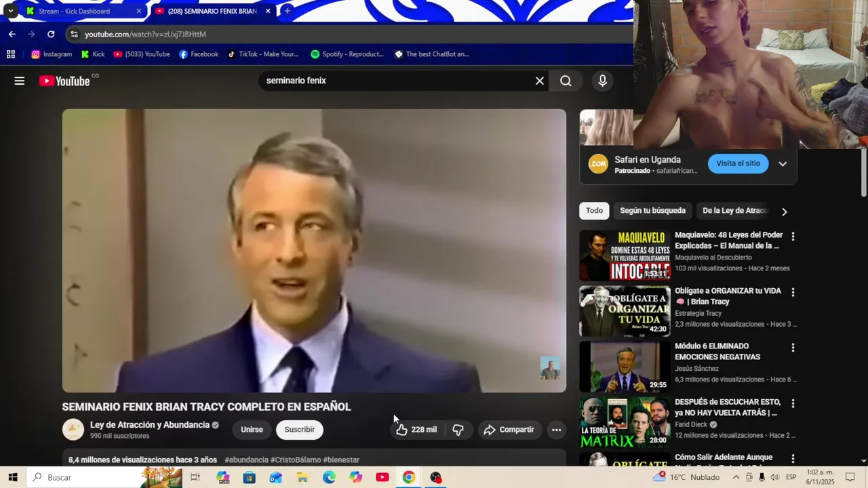Open the La teoría de Matrix thumbnail

625,422
